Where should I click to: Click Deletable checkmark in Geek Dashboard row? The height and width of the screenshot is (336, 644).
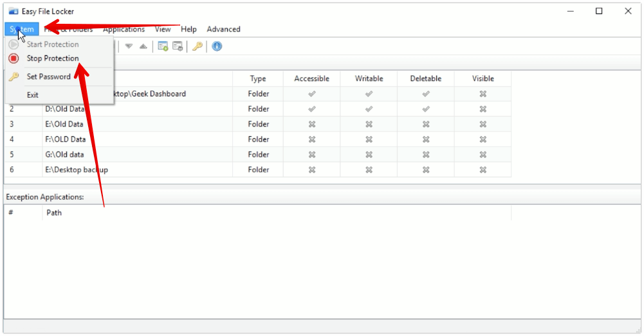click(426, 94)
